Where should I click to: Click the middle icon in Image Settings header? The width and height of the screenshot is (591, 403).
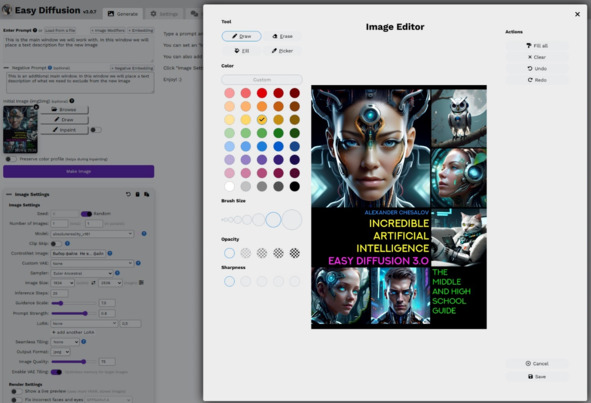(x=137, y=194)
